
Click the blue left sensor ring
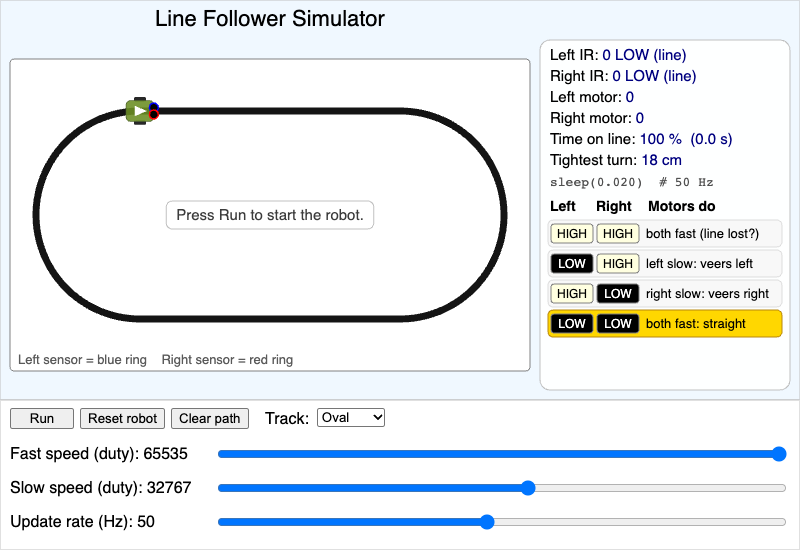[154, 108]
